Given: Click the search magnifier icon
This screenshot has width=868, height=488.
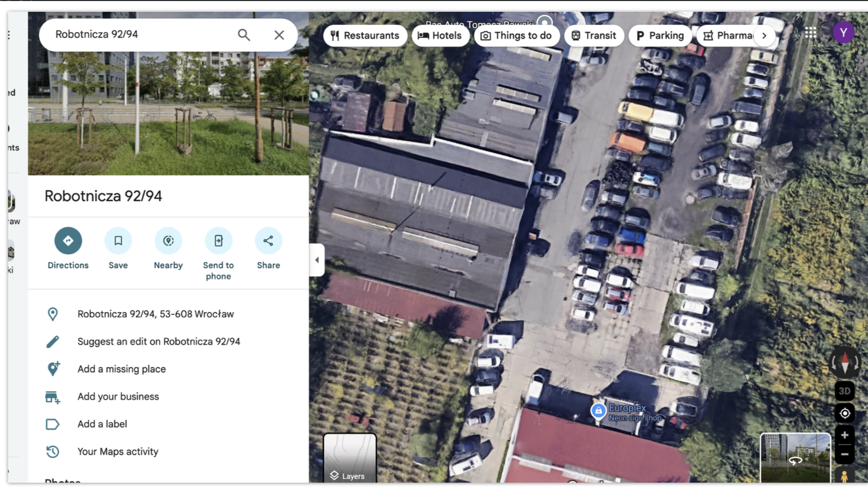Looking at the screenshot, I should [244, 35].
